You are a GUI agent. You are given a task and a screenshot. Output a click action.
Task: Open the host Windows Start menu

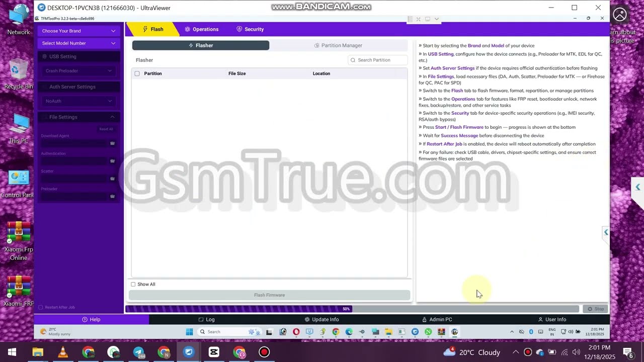pos(12,352)
